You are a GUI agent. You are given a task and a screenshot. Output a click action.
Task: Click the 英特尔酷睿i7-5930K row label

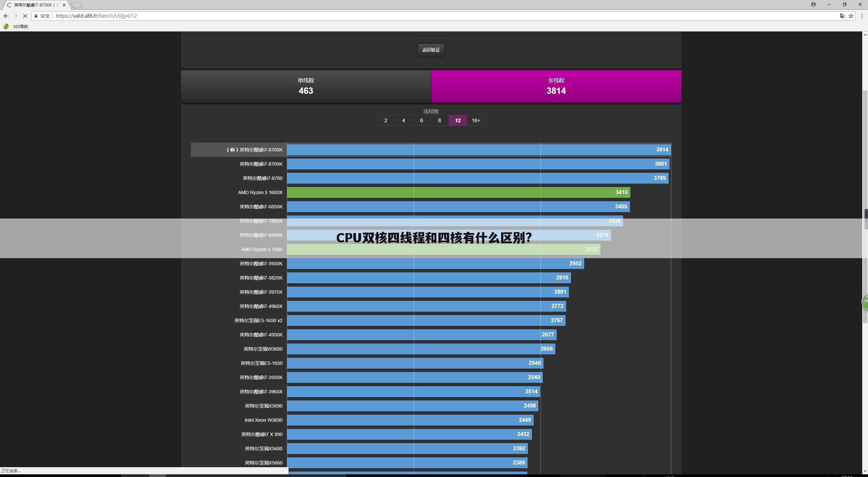[261, 264]
